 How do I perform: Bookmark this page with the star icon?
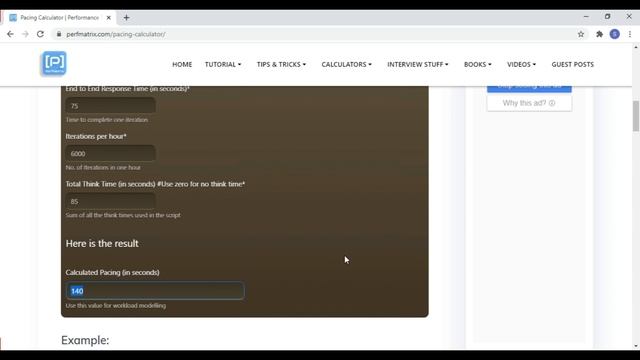pos(581,34)
